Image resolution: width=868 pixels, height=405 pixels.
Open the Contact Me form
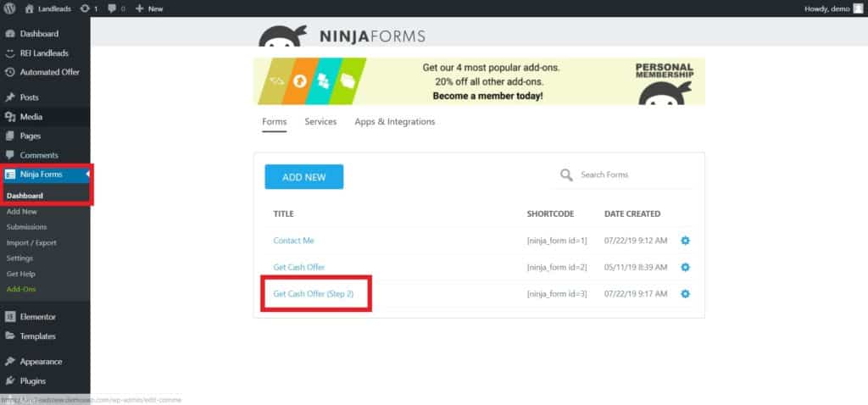[293, 241]
